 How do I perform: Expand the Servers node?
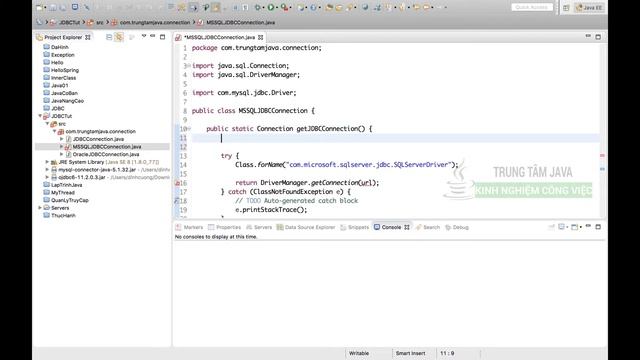(x=40, y=208)
